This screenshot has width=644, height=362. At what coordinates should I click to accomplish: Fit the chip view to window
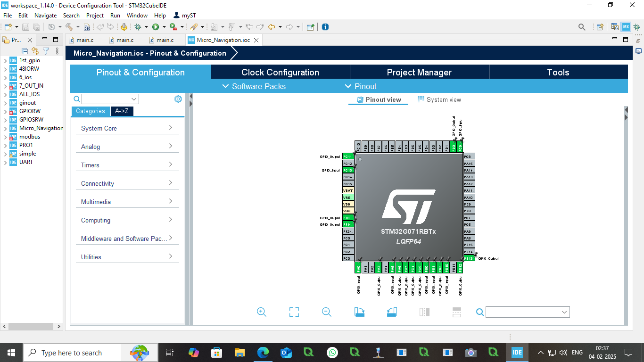click(294, 312)
